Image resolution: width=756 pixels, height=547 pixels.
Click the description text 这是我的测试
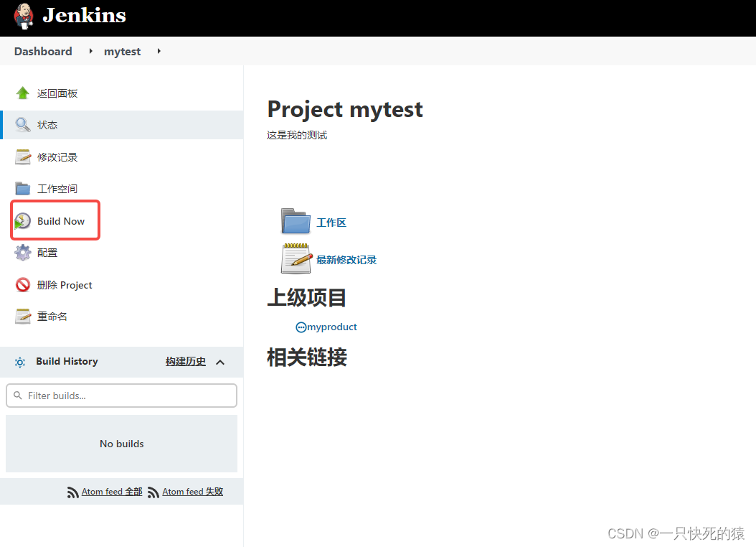(x=297, y=135)
